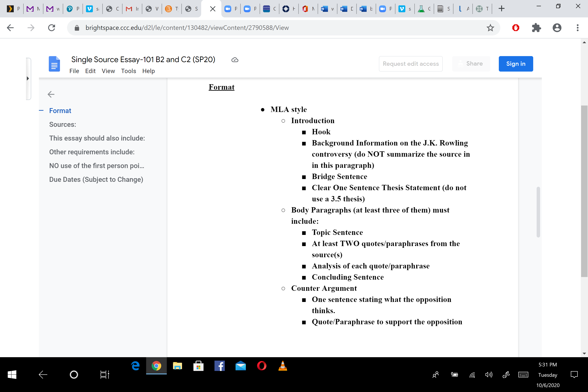Expand the Brightspace side panel arrow

click(28, 78)
